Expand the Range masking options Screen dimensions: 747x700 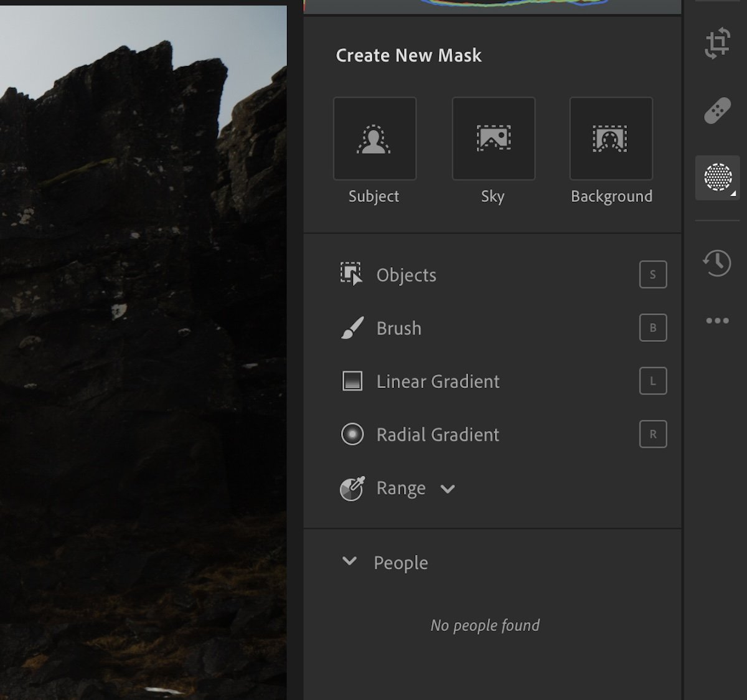[448, 490]
